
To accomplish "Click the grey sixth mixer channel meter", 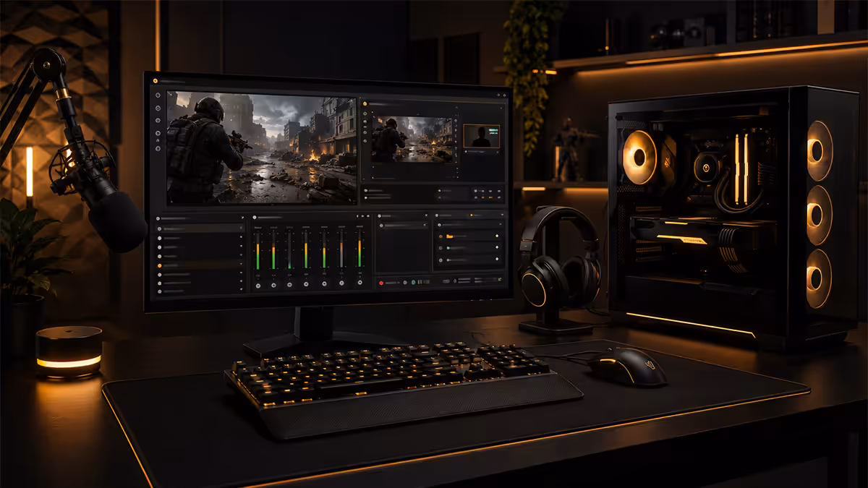I will click(x=341, y=250).
